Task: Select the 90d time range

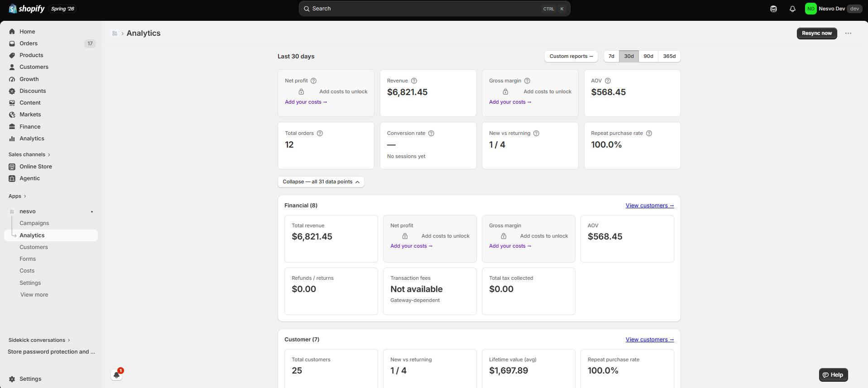Action: (648, 56)
